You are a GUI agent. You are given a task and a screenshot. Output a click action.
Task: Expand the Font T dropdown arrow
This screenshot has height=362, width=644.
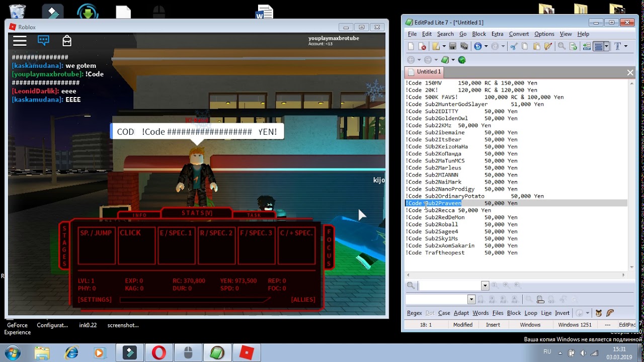[626, 46]
